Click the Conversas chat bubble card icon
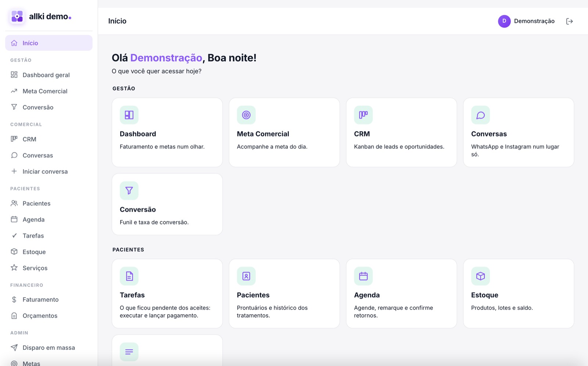 tap(480, 115)
